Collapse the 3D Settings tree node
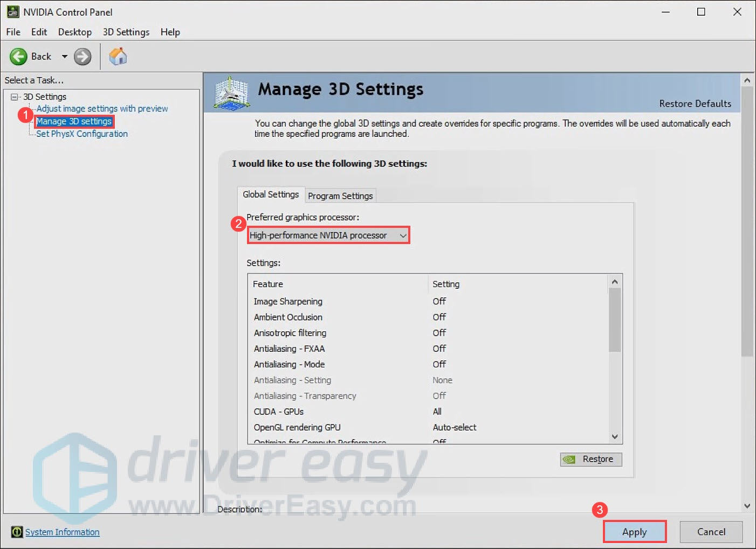Image resolution: width=756 pixels, height=549 pixels. pyautogui.click(x=15, y=97)
